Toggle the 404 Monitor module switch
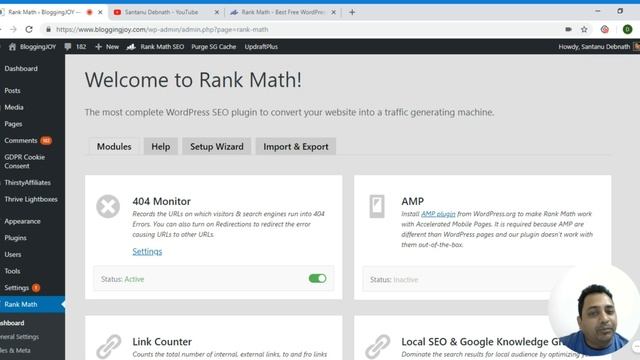This screenshot has width=640, height=360. pyautogui.click(x=317, y=278)
